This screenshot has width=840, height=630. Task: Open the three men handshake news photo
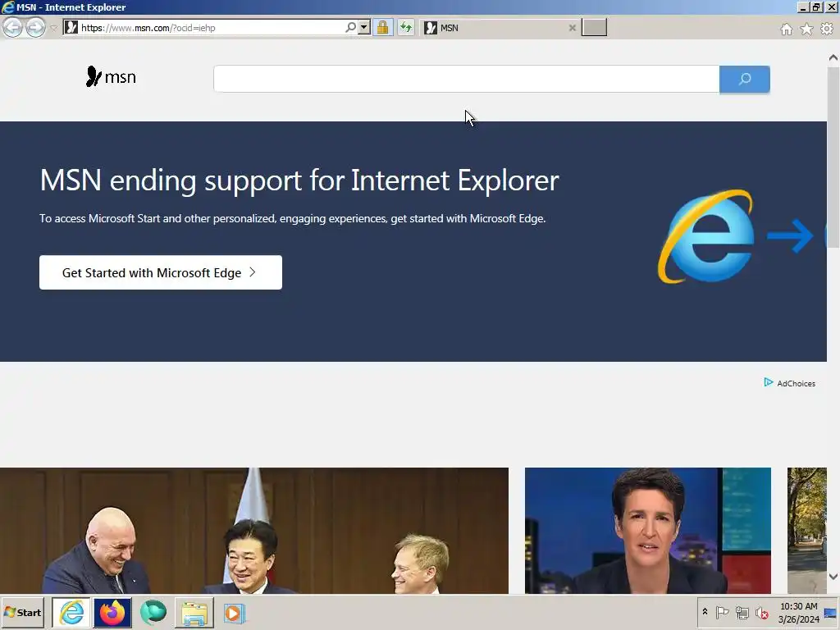[x=254, y=531]
